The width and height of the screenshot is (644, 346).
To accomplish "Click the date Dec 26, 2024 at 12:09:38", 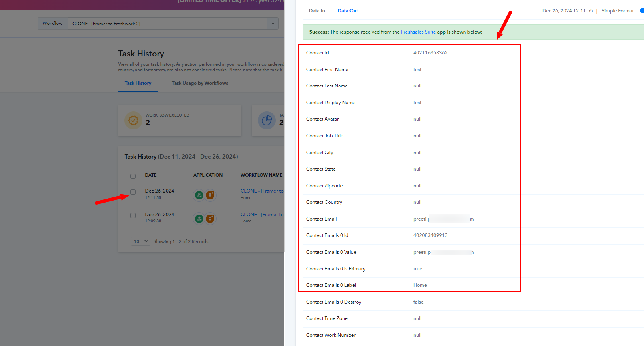I will point(160,215).
